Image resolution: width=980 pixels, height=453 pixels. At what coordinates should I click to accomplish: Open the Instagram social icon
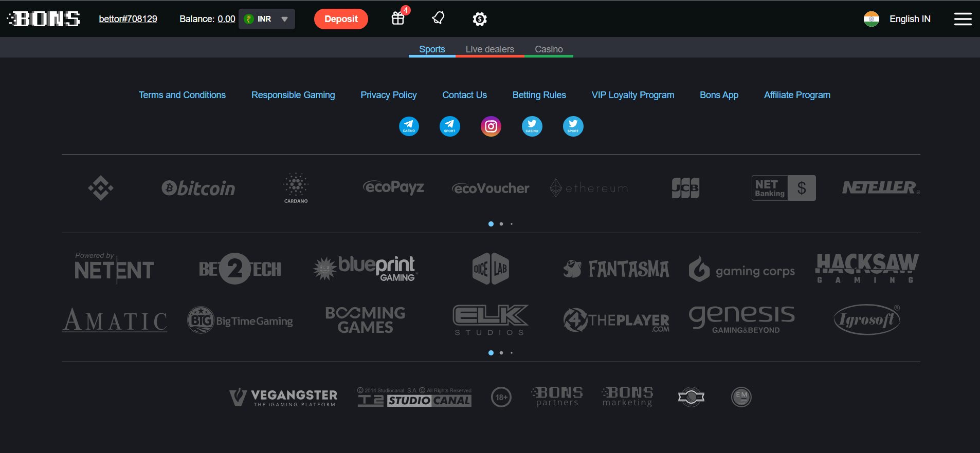point(491,126)
